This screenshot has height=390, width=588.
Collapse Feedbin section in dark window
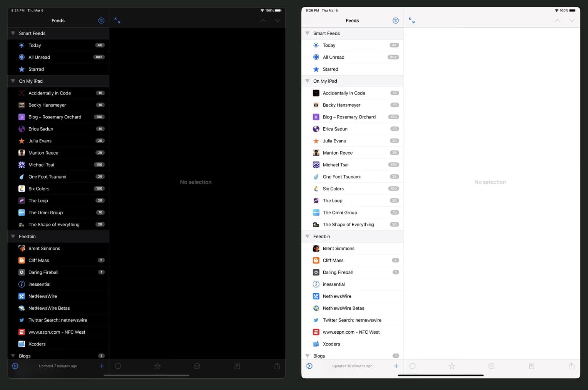[13, 237]
